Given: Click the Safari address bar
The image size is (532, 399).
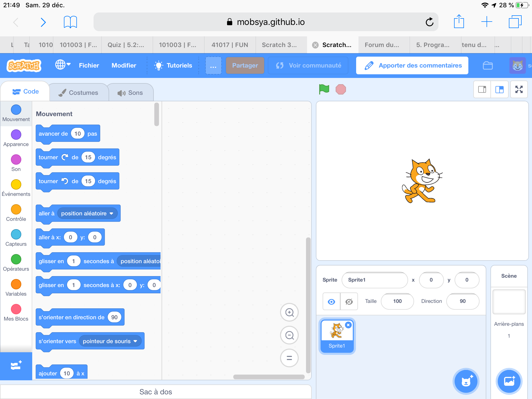Looking at the screenshot, I should pyautogui.click(x=266, y=22).
